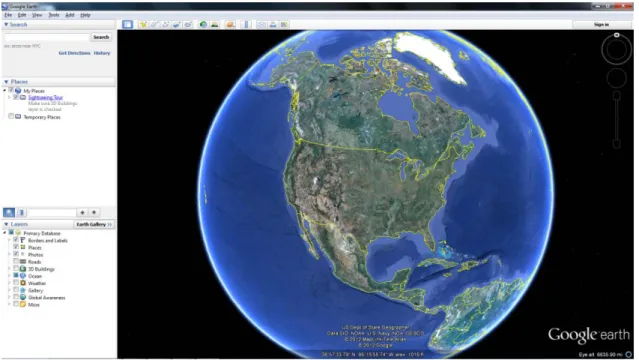Collapse the Places panel triangle
The height and width of the screenshot is (360, 639).
6,82
